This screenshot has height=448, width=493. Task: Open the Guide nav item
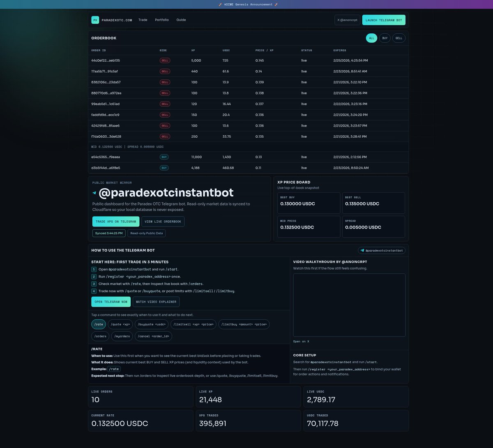181,20
